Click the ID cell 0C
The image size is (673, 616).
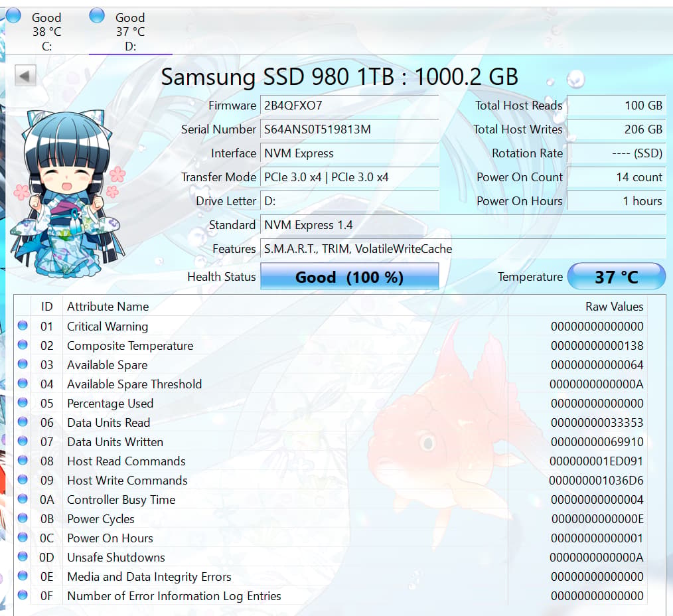click(x=46, y=538)
